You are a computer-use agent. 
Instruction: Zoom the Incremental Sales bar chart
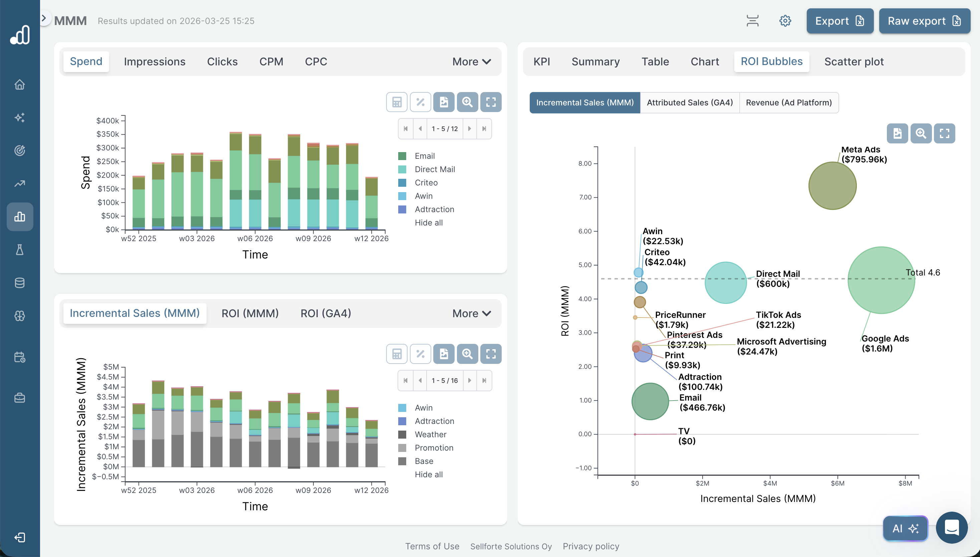[x=467, y=354]
